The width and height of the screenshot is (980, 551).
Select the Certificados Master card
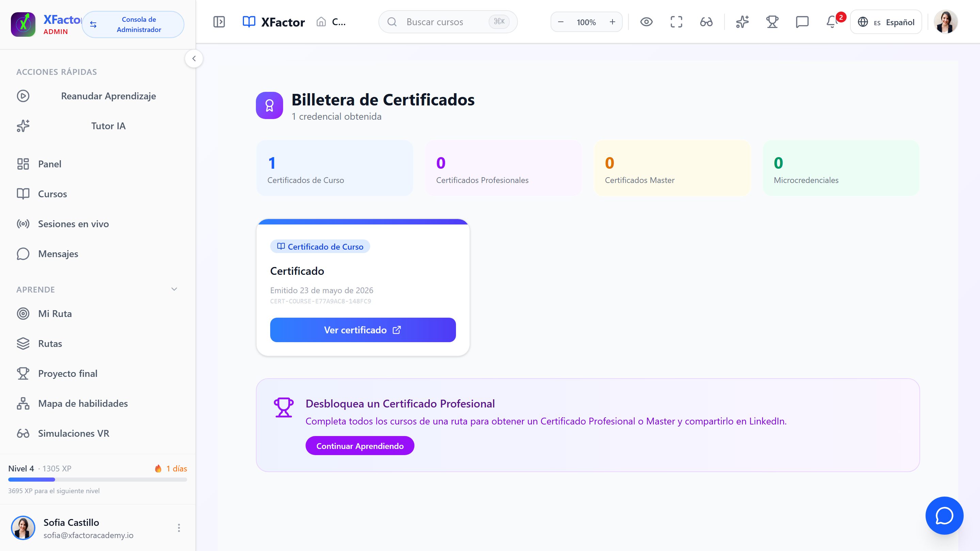click(672, 168)
